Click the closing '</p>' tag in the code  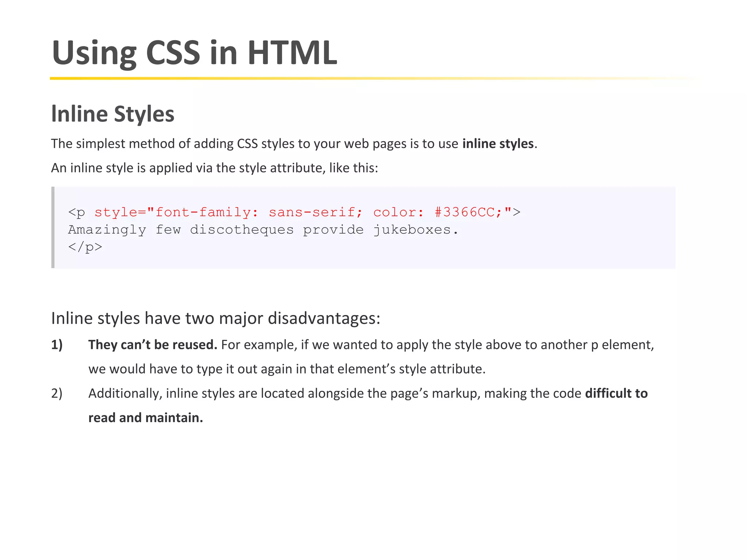[x=85, y=247]
